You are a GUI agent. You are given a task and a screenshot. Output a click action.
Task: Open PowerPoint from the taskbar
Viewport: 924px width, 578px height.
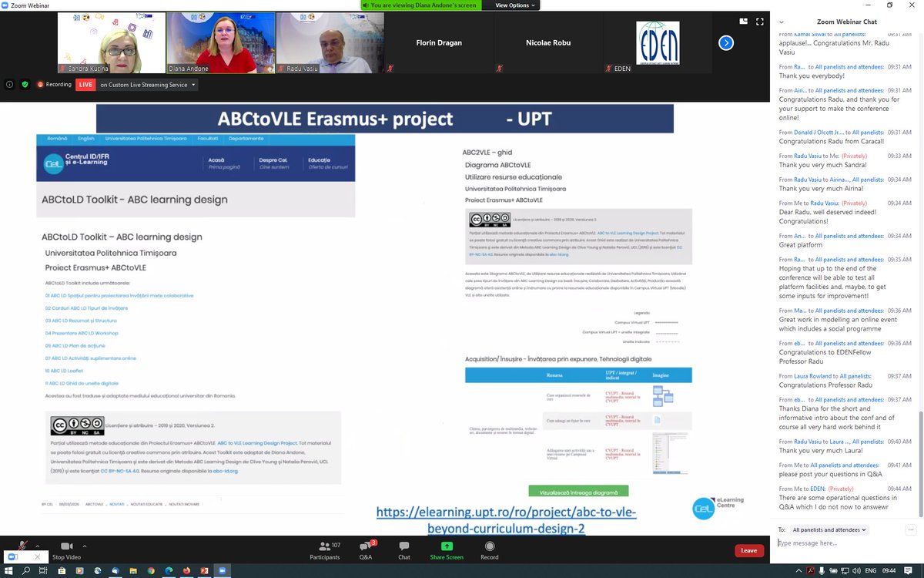click(x=204, y=570)
